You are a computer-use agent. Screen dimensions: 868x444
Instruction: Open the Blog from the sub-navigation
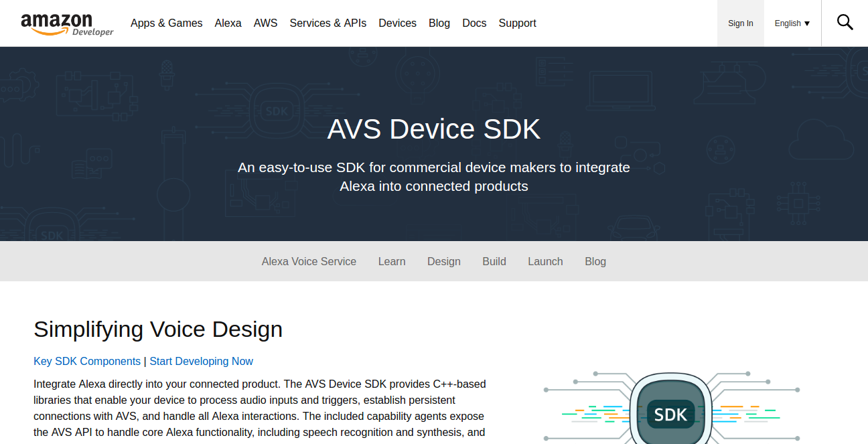pyautogui.click(x=595, y=261)
